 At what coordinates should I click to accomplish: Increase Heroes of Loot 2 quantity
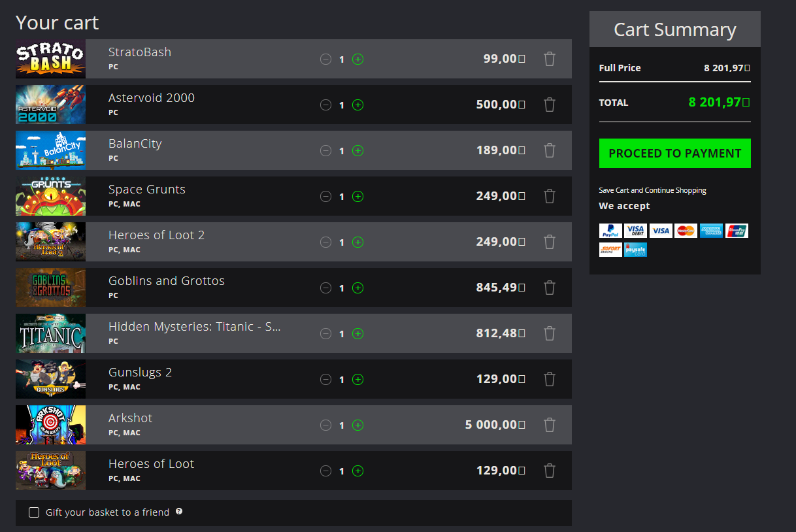tap(357, 242)
